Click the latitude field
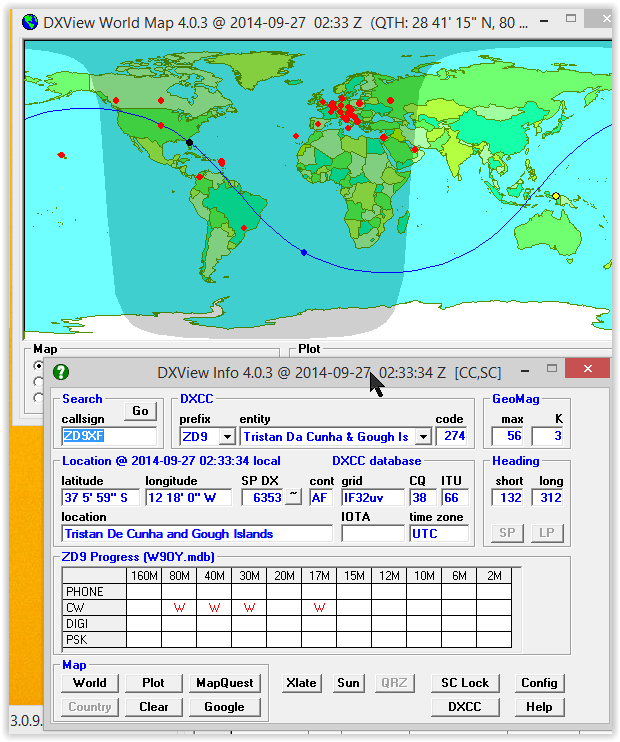This screenshot has height=742, width=620. pyautogui.click(x=100, y=497)
